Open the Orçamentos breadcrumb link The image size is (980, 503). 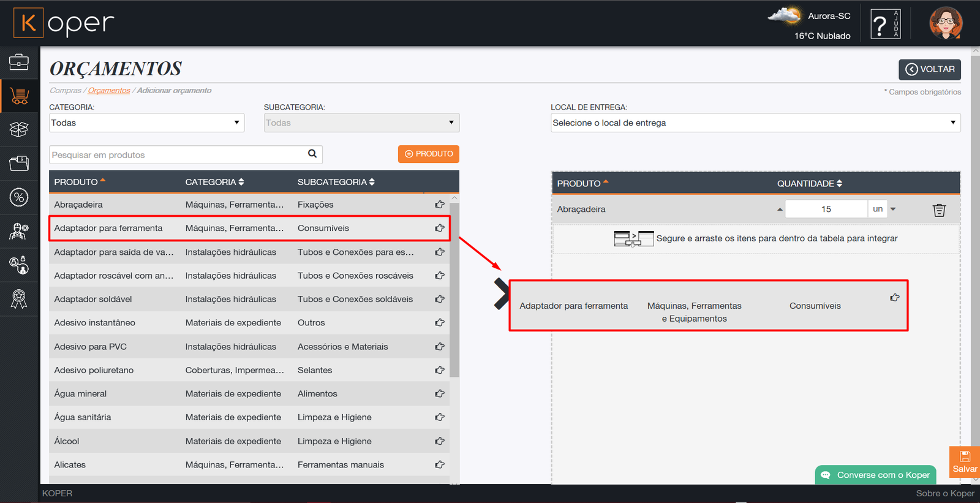pos(109,91)
